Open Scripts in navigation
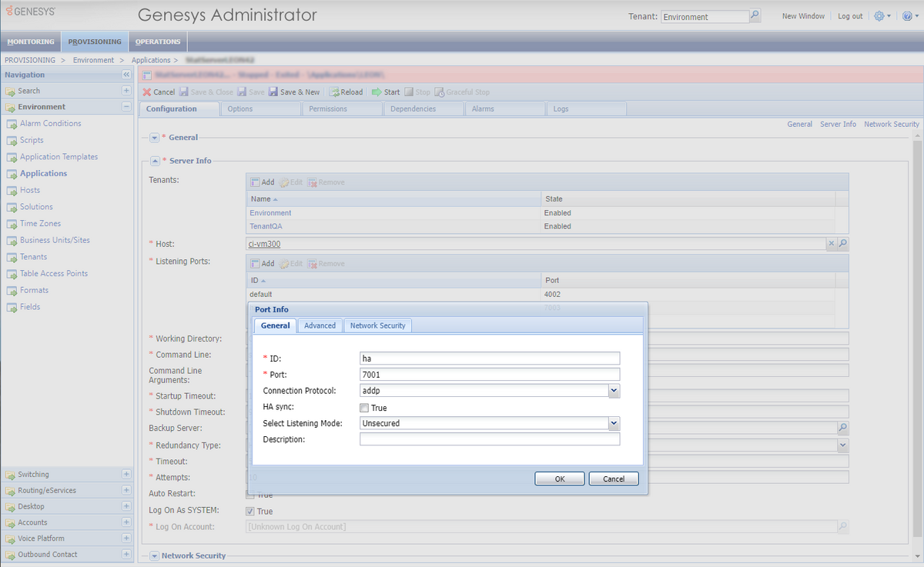Screen dimensions: 924x567 click(x=32, y=140)
